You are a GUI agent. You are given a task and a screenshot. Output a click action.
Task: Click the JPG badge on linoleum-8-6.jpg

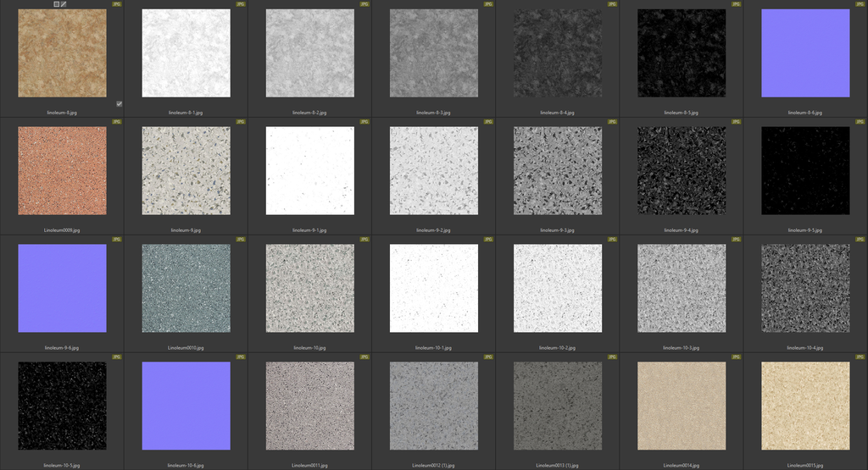pyautogui.click(x=861, y=4)
